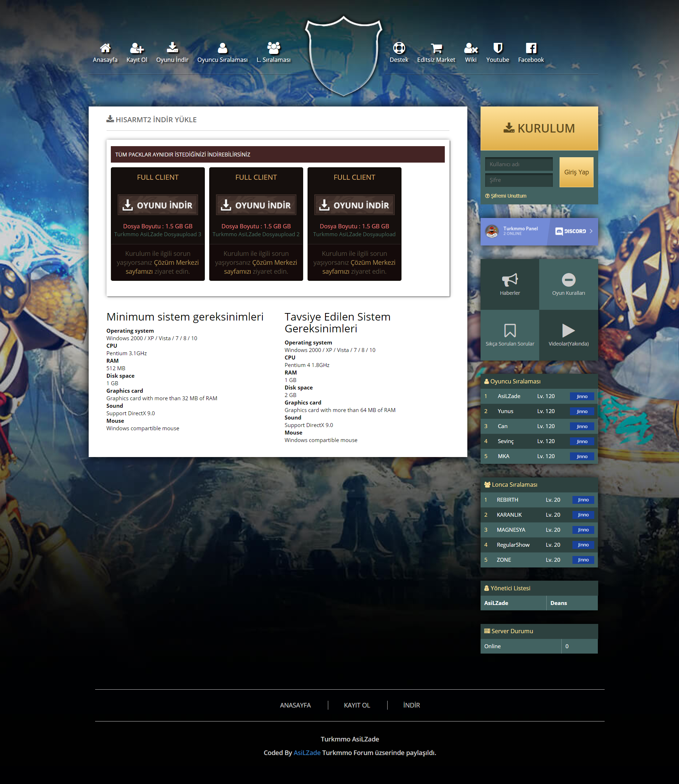Click Jinno badge on ZONE row
Screen dimensions: 679x784
pos(583,560)
